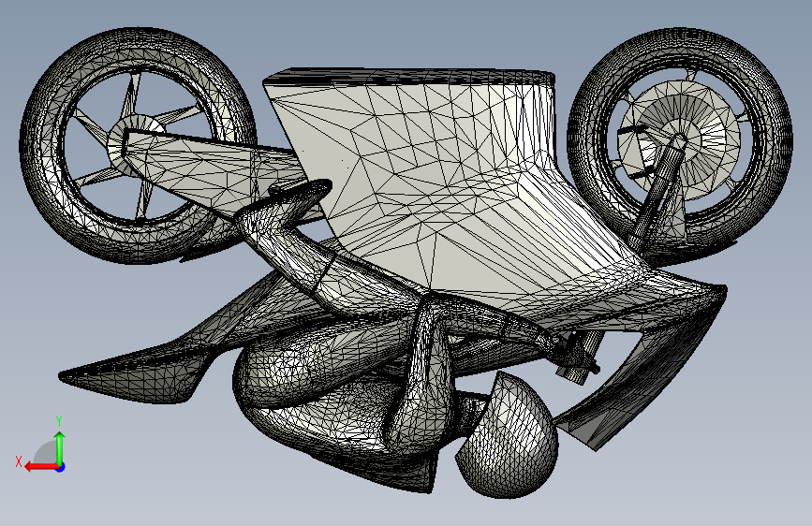Viewport: 812px width, 526px height.
Task: Click the 'Y' axis label
Action: pyautogui.click(x=59, y=420)
